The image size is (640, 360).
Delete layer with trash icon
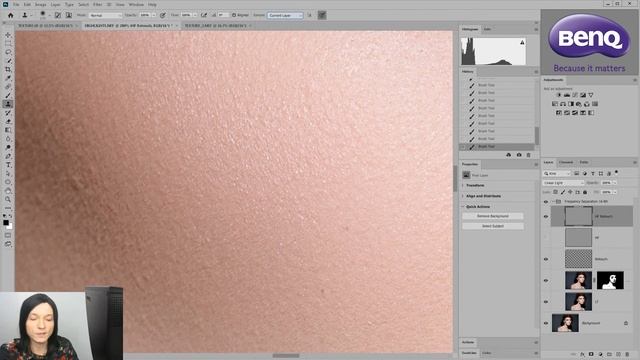pyautogui.click(x=627, y=354)
